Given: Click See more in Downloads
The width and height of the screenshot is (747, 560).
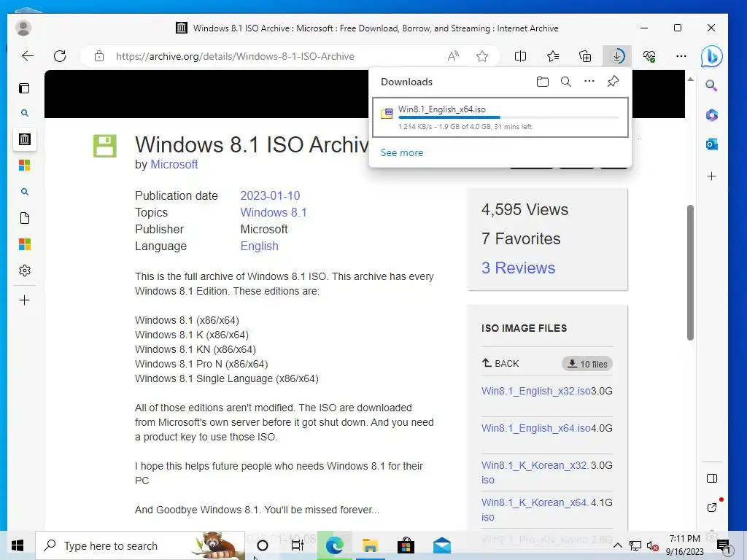Looking at the screenshot, I should tap(402, 152).
